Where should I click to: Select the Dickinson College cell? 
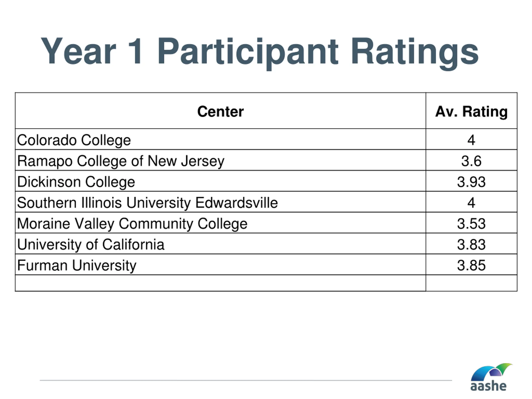tap(76, 182)
